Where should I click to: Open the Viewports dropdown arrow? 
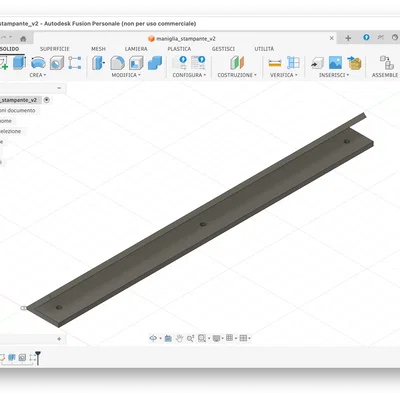coord(249,339)
